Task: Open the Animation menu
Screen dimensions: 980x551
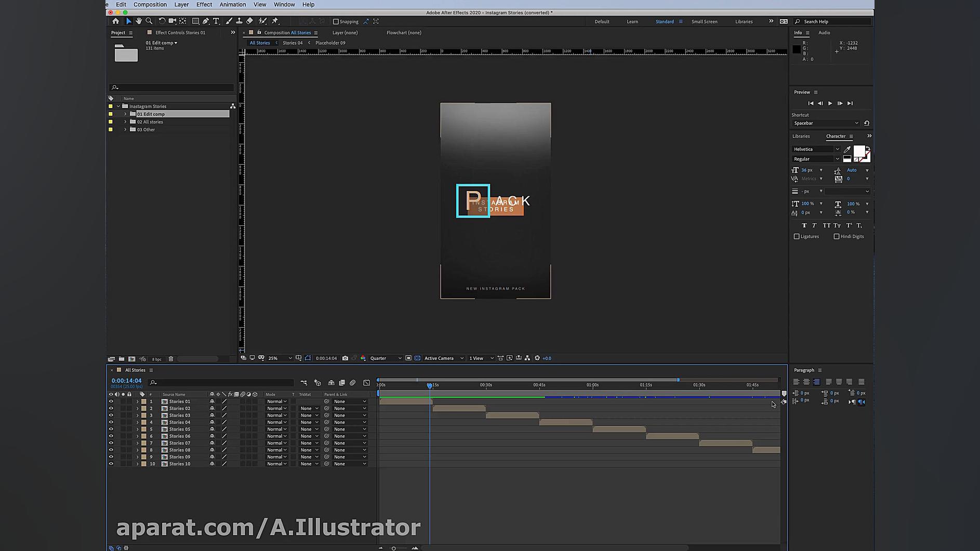Action: pos(232,5)
